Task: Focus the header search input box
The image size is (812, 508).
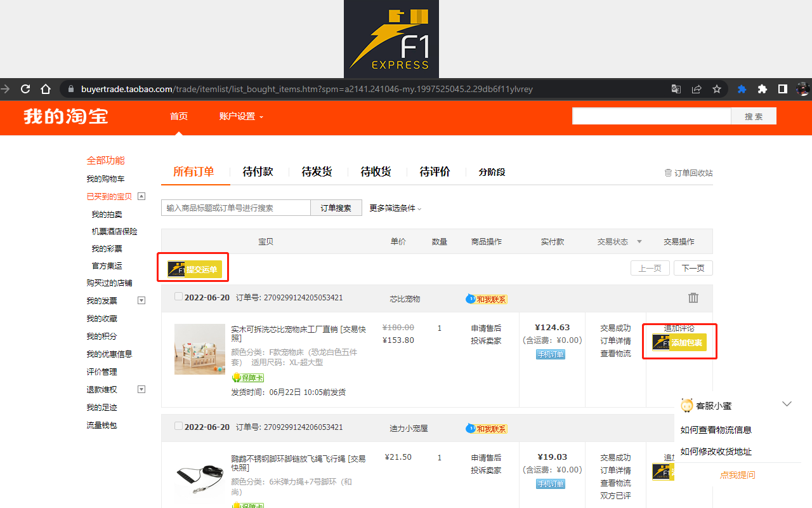Action: pyautogui.click(x=652, y=116)
